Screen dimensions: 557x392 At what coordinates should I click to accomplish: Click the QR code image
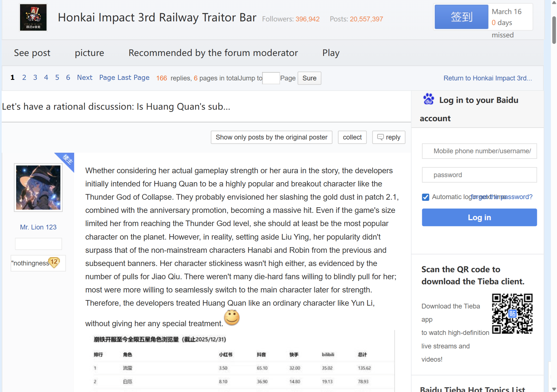pos(512,314)
